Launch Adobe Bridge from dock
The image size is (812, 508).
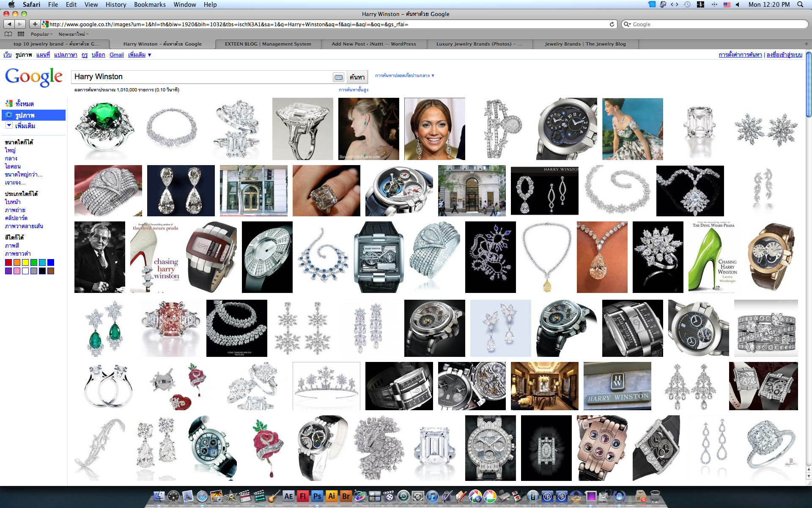(346, 496)
